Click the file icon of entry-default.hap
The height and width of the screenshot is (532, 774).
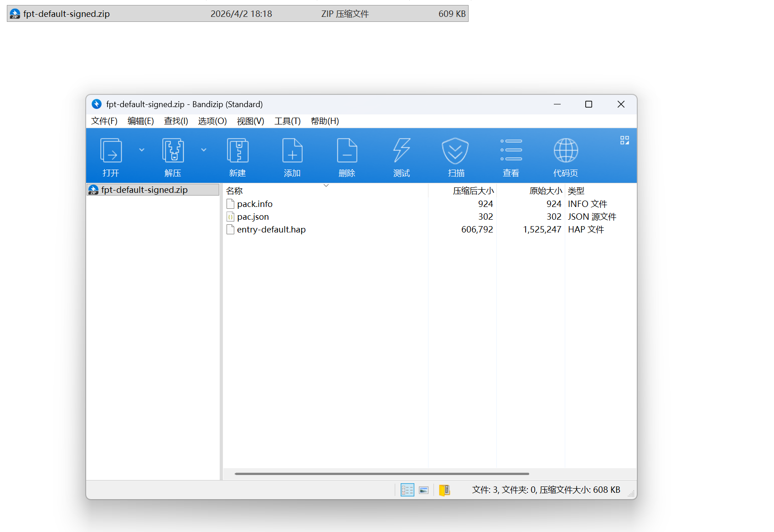click(231, 229)
